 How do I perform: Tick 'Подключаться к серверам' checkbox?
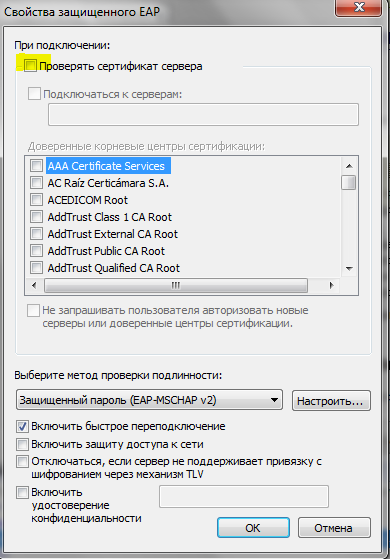34,94
